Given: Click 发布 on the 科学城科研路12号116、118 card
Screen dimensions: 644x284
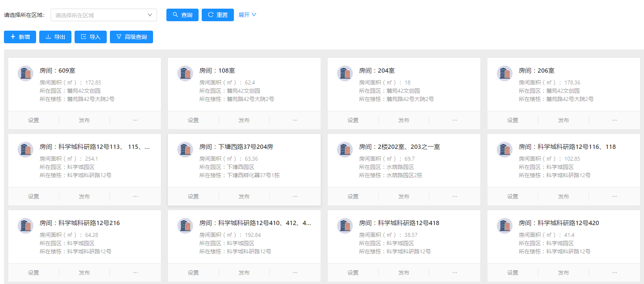Looking at the screenshot, I should [x=564, y=196].
